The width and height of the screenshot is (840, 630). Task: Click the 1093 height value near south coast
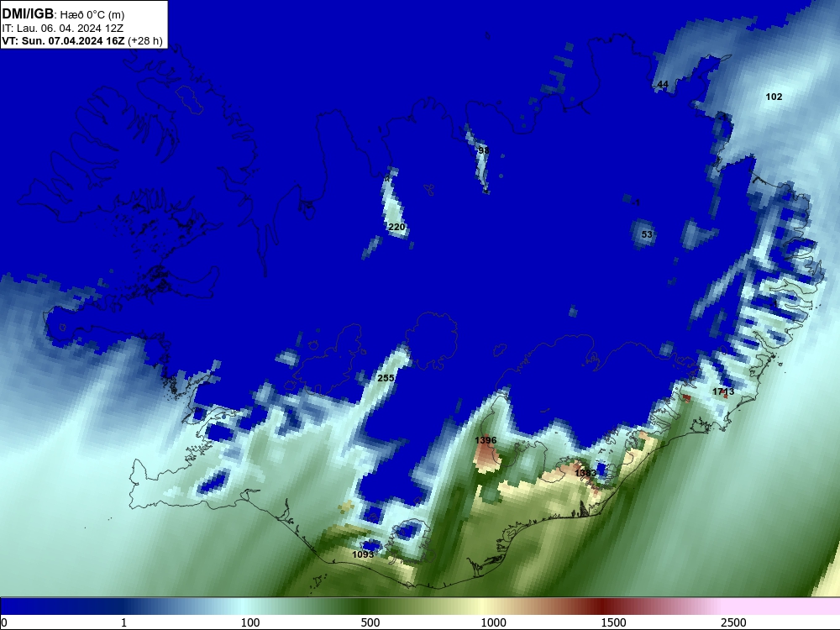[363, 554]
